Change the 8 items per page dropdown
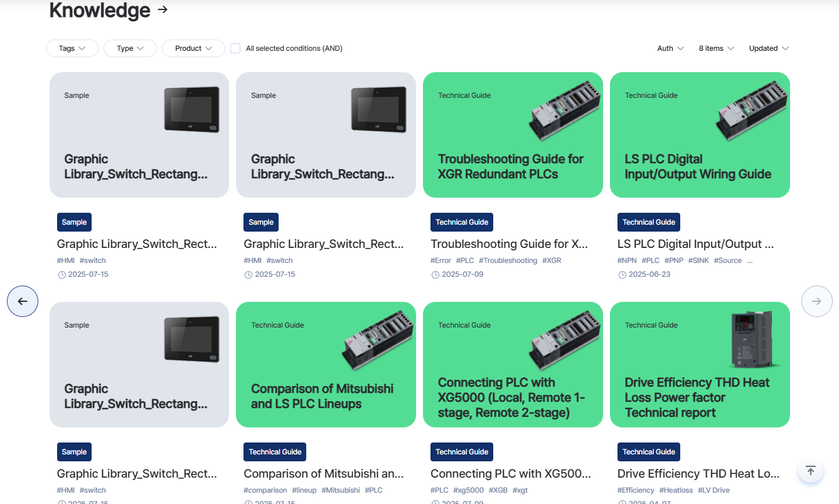 coord(716,48)
